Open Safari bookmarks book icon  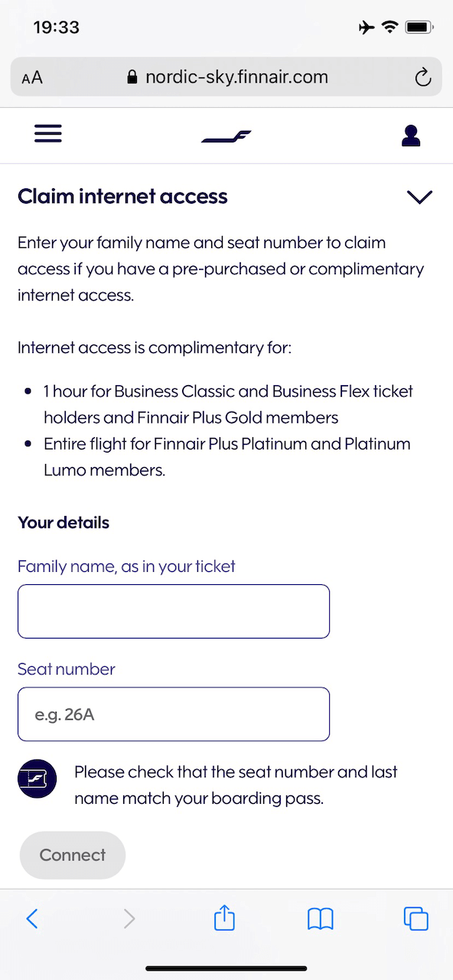[x=321, y=919]
